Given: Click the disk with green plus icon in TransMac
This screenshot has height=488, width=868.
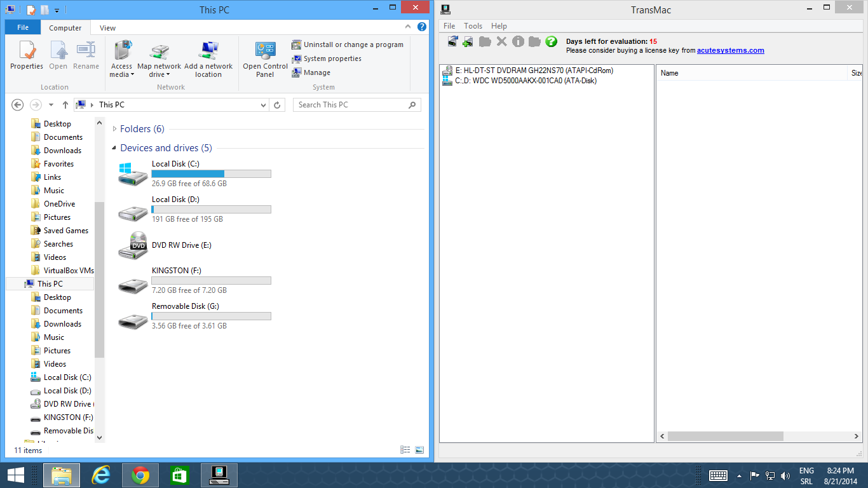Looking at the screenshot, I should [x=468, y=41].
